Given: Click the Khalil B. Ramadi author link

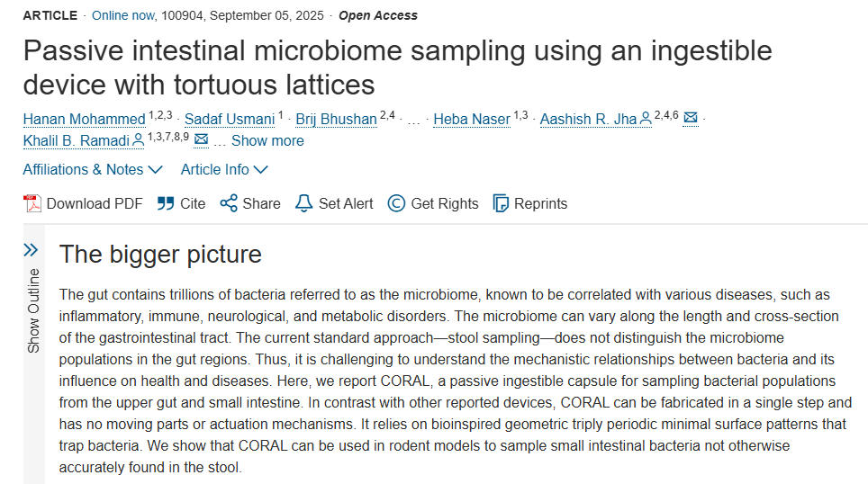Looking at the screenshot, I should 77,140.
